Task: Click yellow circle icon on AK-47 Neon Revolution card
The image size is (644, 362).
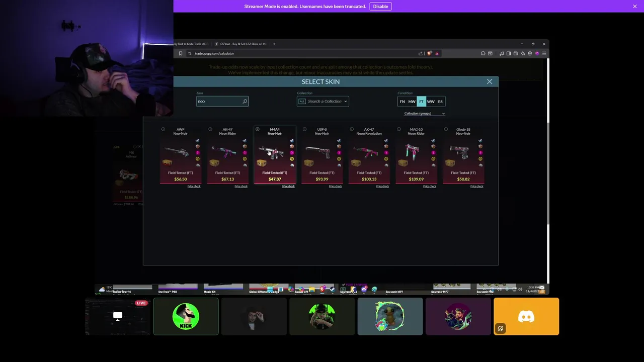Action: point(386,159)
